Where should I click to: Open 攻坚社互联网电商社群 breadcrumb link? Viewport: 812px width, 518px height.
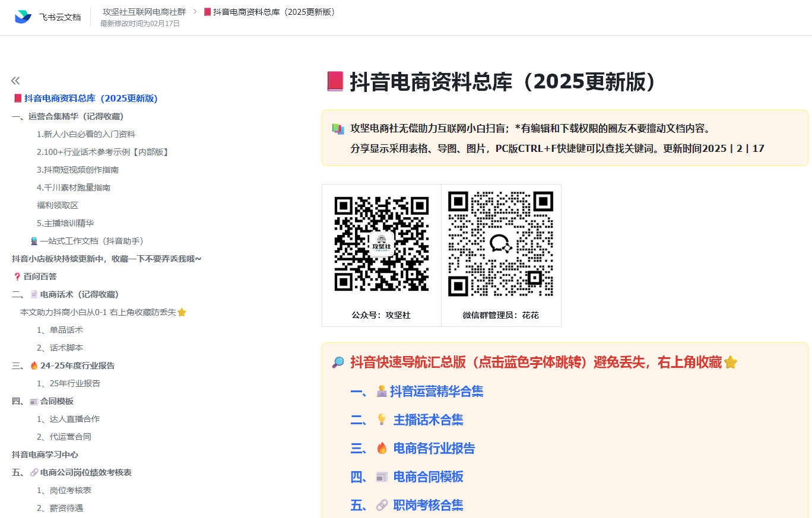point(144,12)
